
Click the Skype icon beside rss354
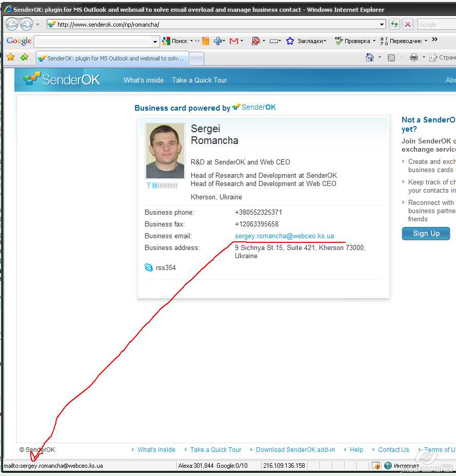(149, 267)
